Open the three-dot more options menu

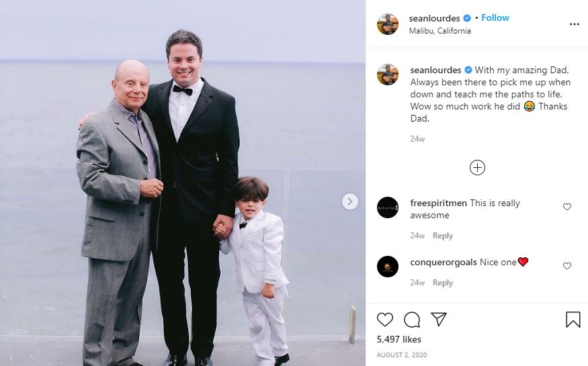[574, 24]
